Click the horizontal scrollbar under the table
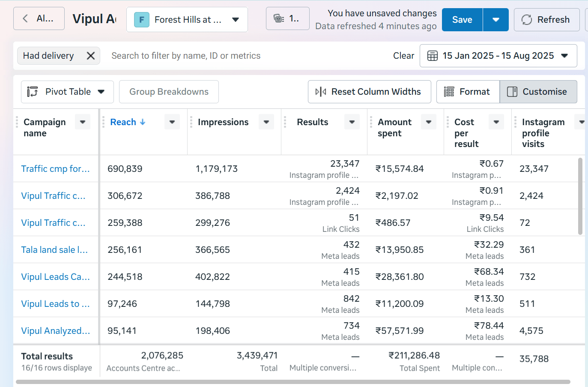This screenshot has height=387, width=588. pyautogui.click(x=293, y=382)
